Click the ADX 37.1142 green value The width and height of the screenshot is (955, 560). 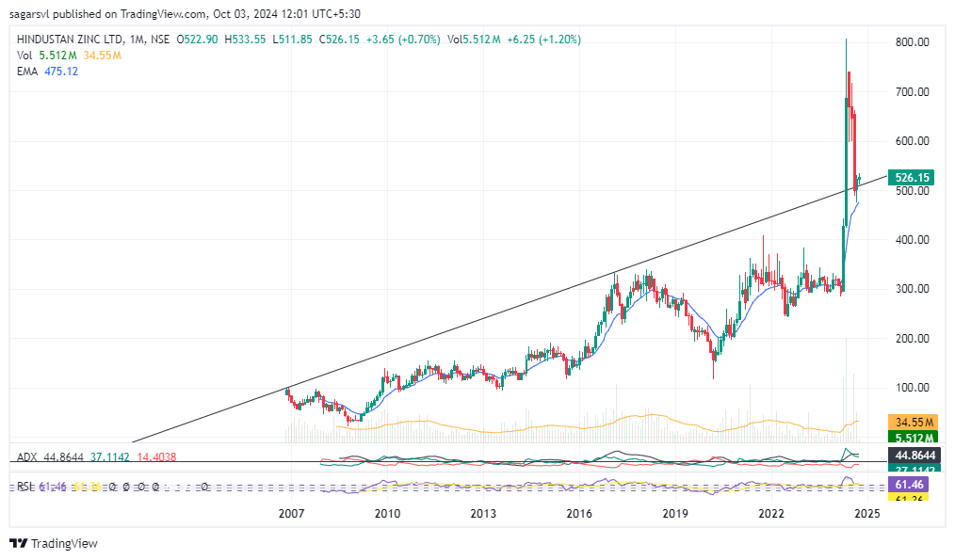tap(109, 456)
